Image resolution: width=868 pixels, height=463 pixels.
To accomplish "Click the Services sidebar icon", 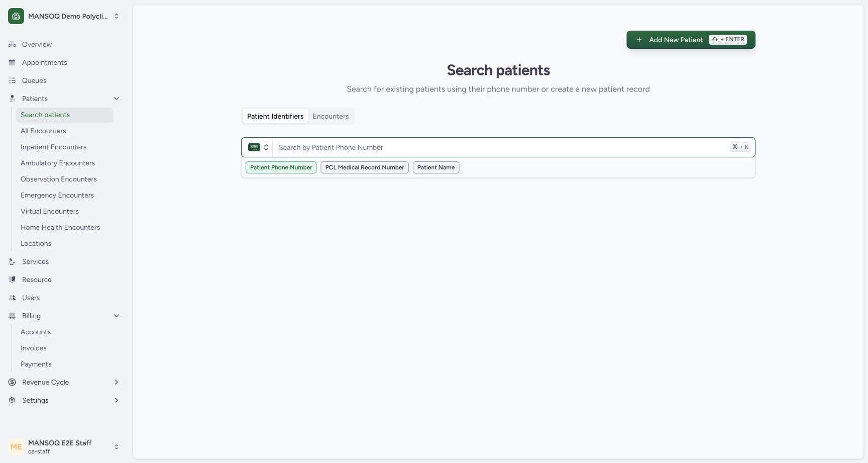I will click(x=12, y=261).
